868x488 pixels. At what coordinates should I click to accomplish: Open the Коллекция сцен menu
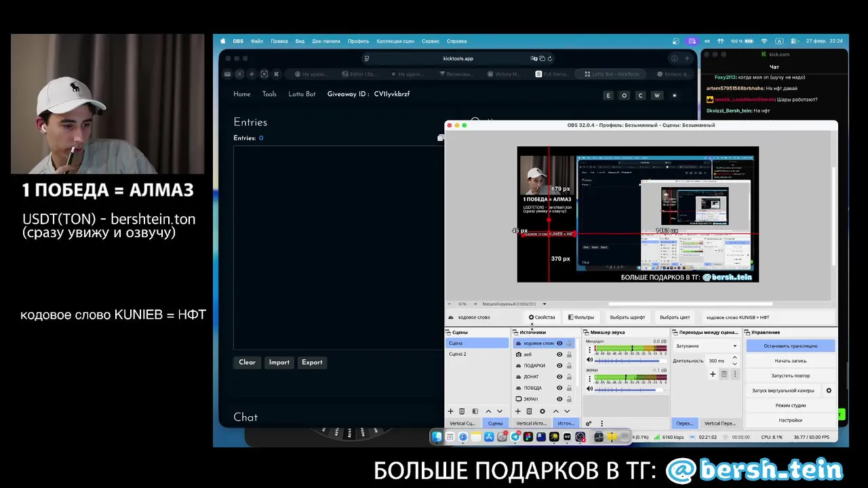click(x=395, y=41)
